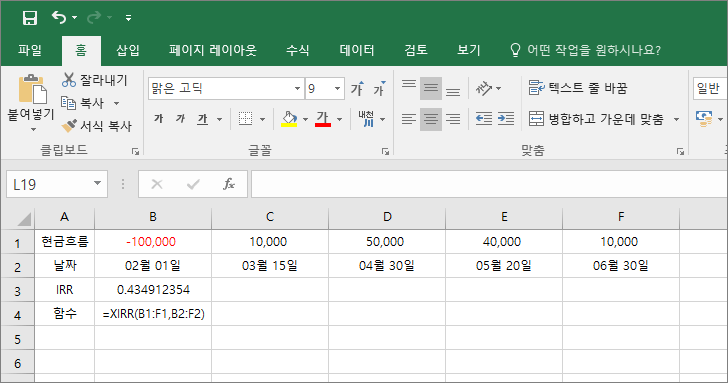The image size is (728, 383).
Task: Open the borders dropdown arrow
Action: pyautogui.click(x=262, y=119)
